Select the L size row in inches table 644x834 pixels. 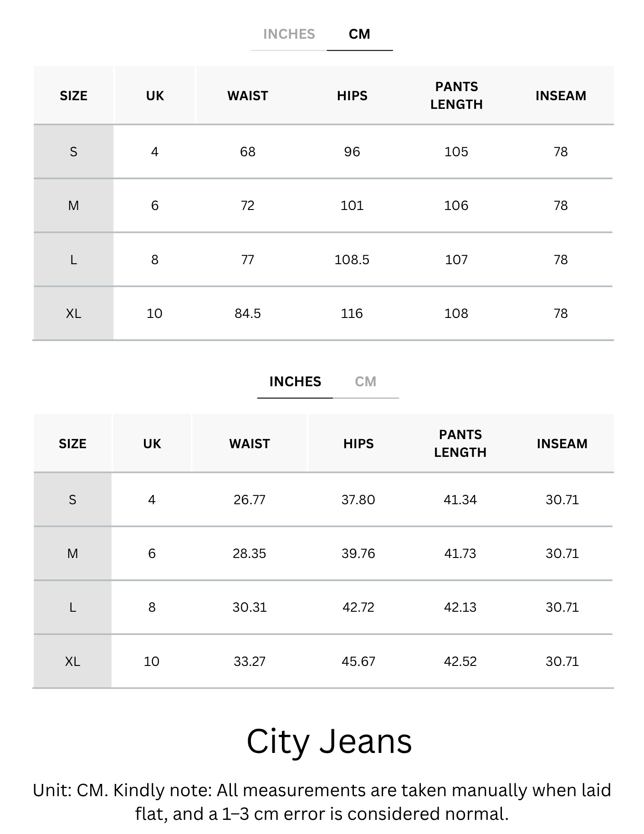pyautogui.click(x=323, y=607)
